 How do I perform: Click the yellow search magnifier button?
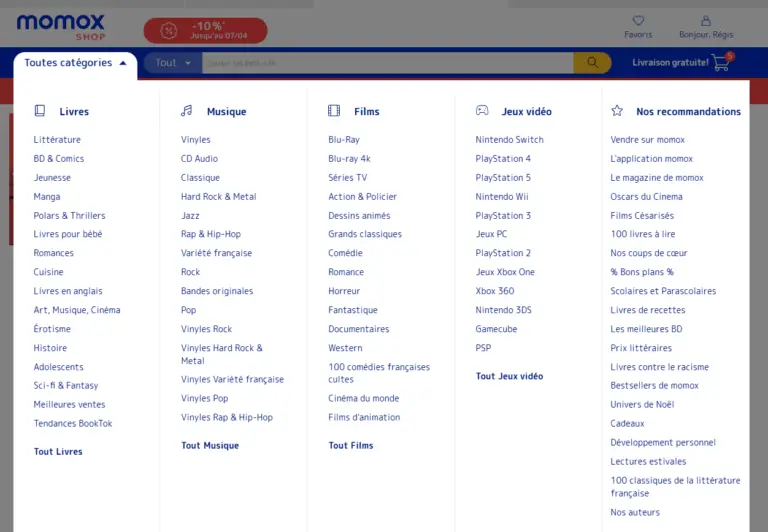(x=592, y=63)
